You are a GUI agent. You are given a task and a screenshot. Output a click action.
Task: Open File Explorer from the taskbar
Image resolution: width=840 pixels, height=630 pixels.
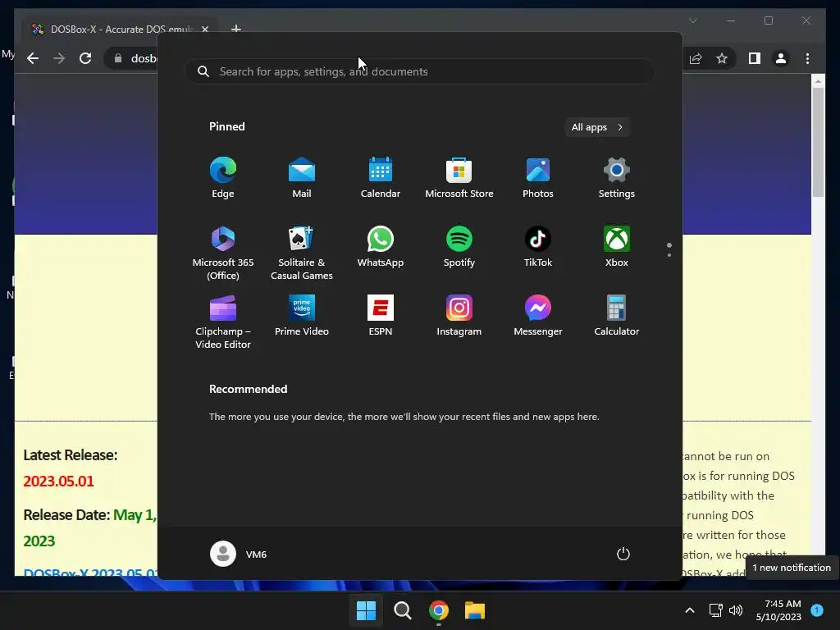pos(475,610)
